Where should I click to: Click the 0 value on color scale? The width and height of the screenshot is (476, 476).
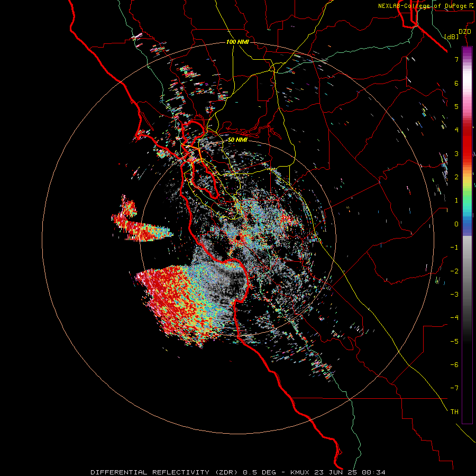[456, 224]
